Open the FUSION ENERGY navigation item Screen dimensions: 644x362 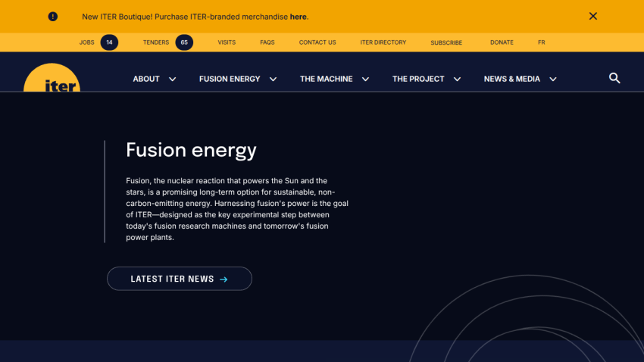coord(230,79)
